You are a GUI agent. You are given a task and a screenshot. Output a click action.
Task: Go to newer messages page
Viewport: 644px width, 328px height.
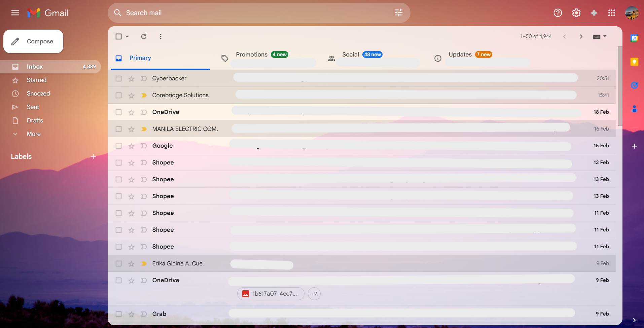click(x=565, y=36)
